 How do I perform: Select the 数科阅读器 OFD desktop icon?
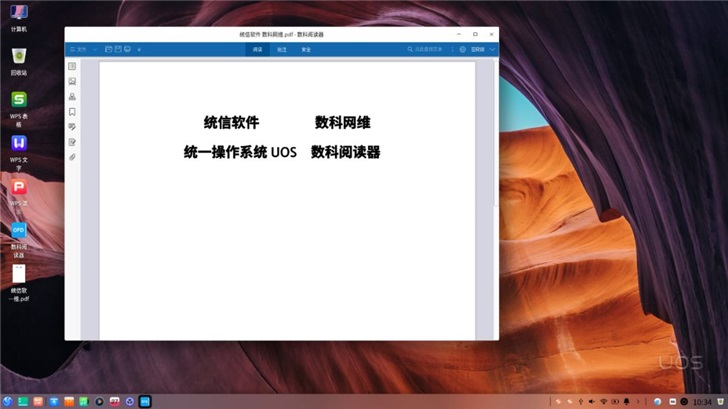tap(19, 240)
